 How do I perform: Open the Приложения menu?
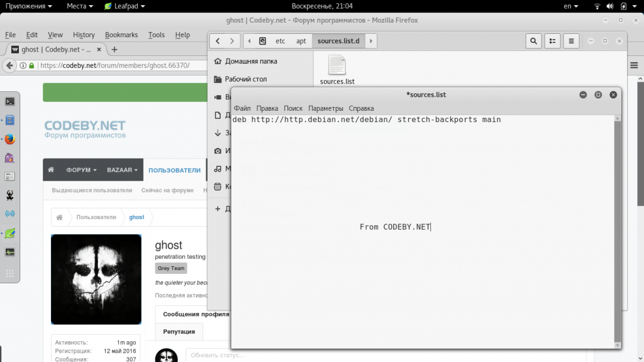pos(29,6)
